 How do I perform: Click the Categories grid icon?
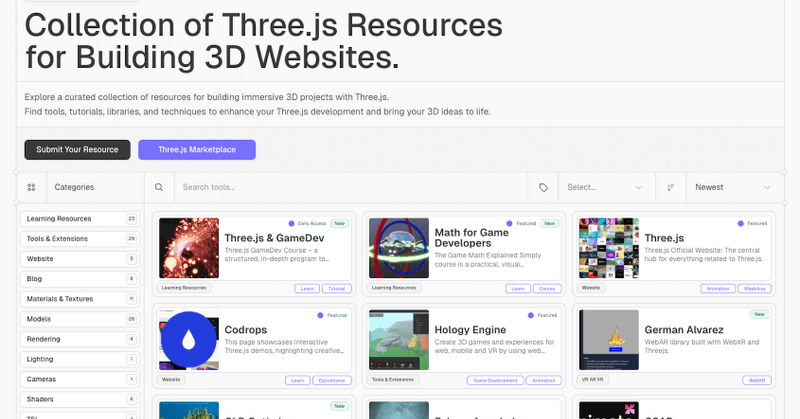click(31, 187)
